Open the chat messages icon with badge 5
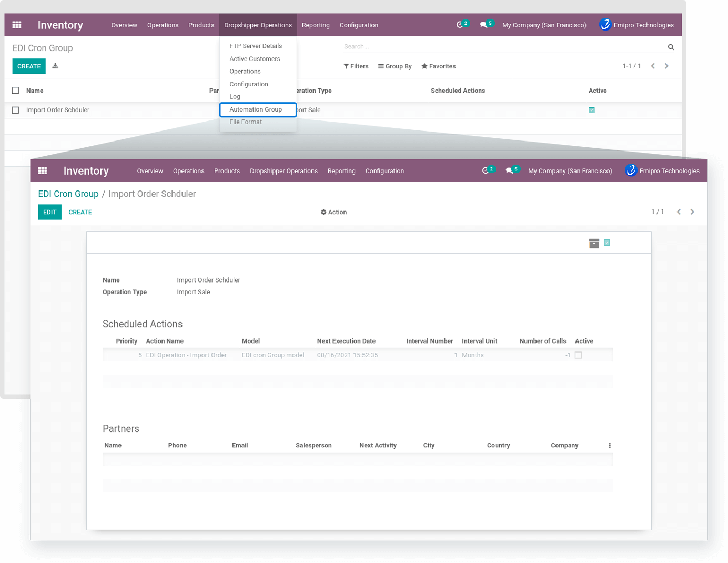The height and width of the screenshot is (563, 728). click(x=509, y=171)
